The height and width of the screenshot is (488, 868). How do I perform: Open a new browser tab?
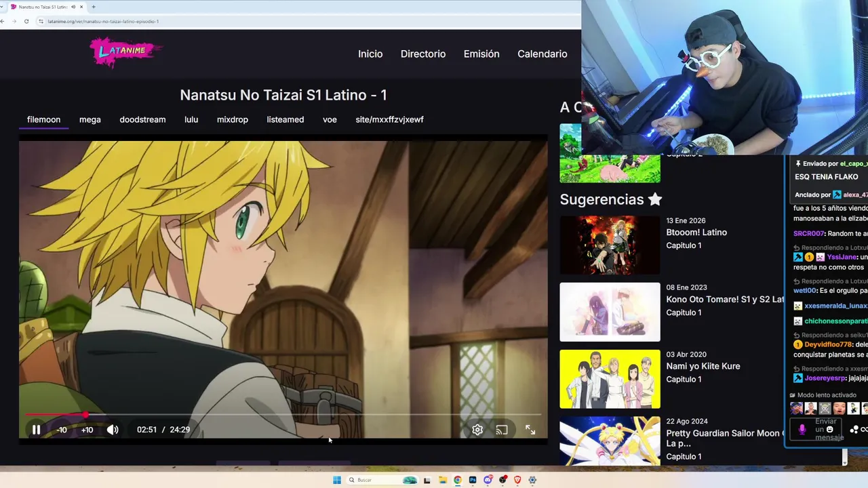pos(93,7)
